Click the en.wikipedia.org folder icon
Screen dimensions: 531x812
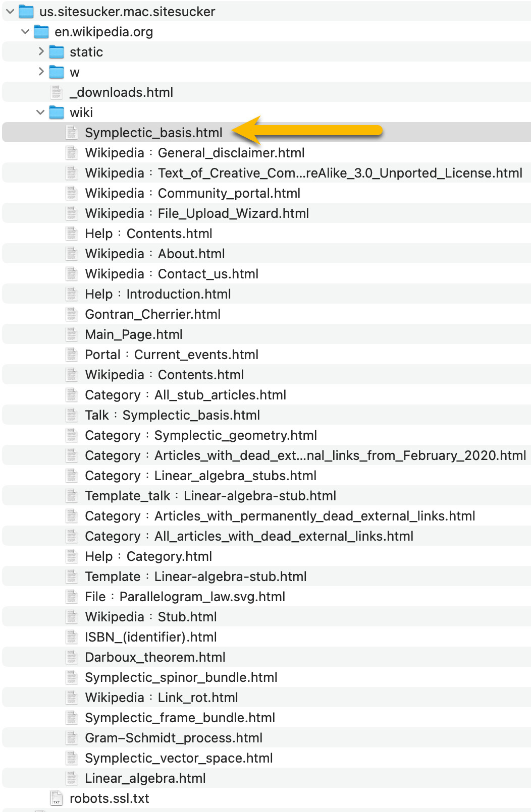click(x=41, y=31)
